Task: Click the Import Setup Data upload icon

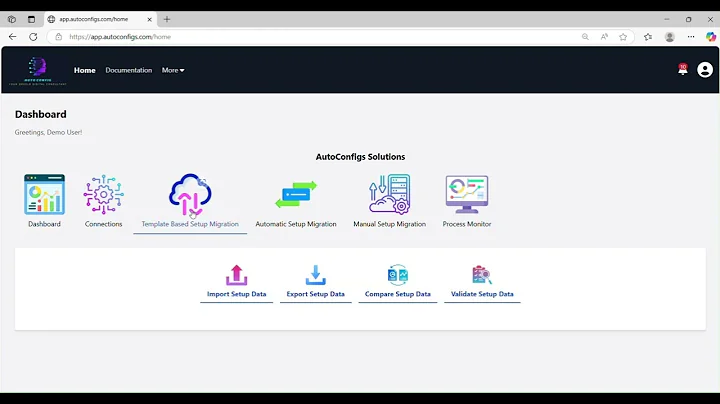Action: coord(236,275)
